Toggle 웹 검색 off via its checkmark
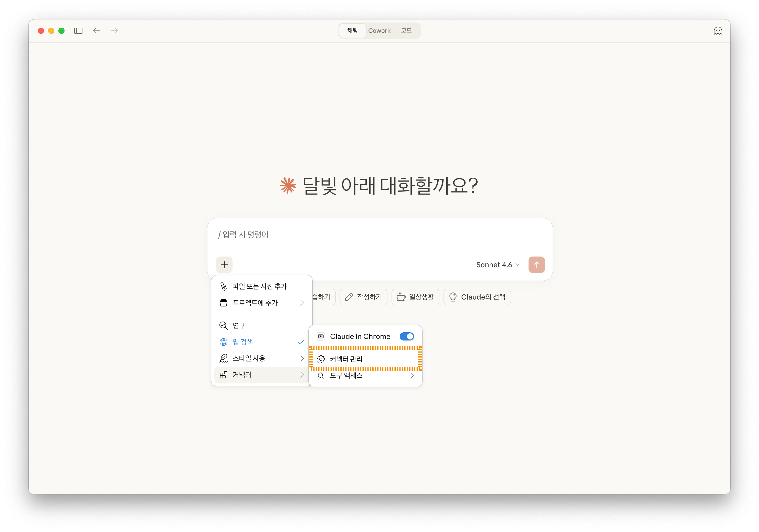This screenshot has height=532, width=759. [301, 342]
